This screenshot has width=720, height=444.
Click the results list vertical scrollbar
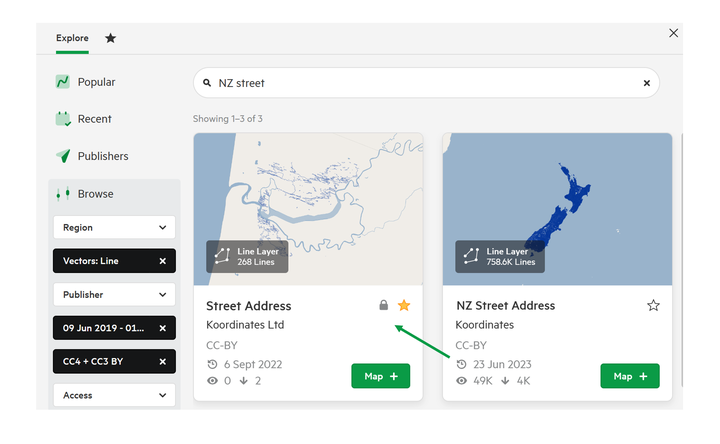tap(682, 260)
